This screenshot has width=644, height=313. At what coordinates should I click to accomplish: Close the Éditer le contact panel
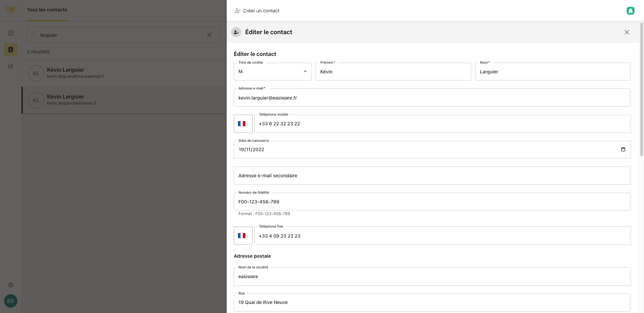click(627, 32)
